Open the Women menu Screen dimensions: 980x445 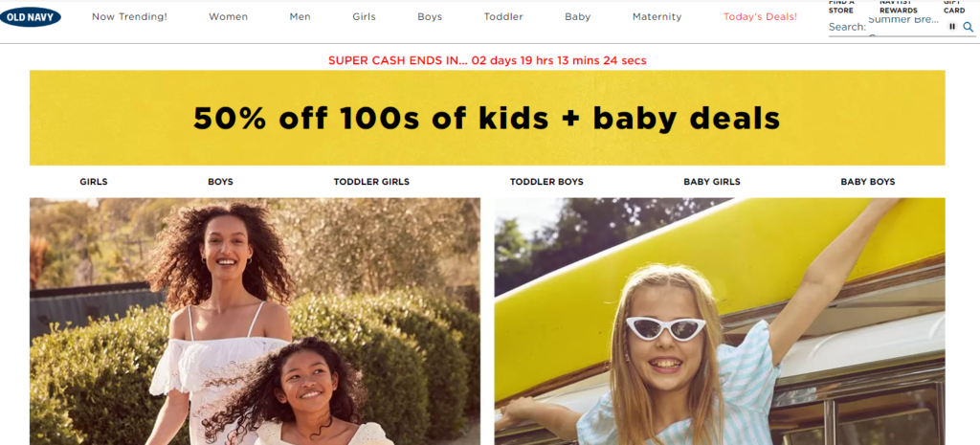coord(228,17)
